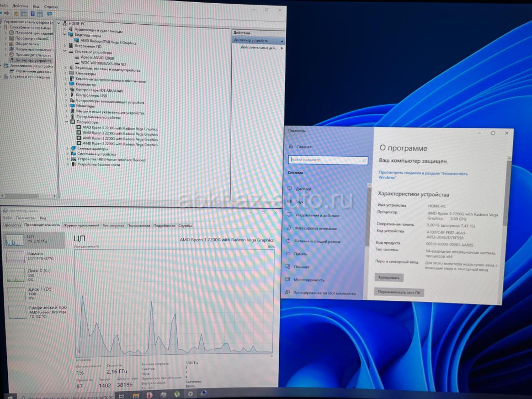Click the blue Help icon in Computer Management toolbar
The height and width of the screenshot is (399, 532).
click(x=33, y=14)
